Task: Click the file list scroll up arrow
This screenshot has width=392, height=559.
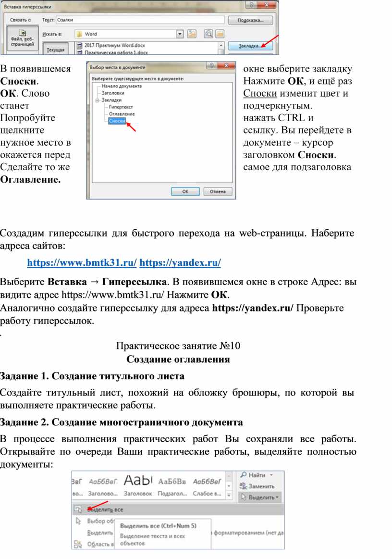Action: [x=221, y=45]
